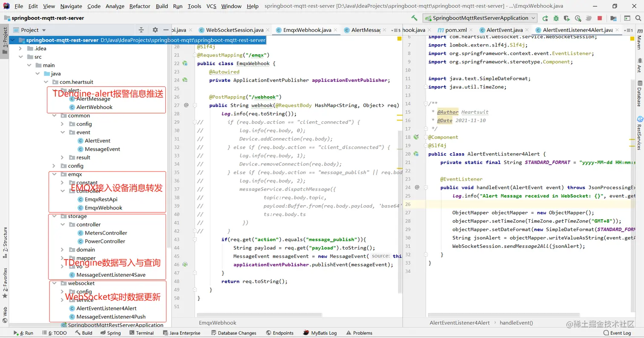Hide the Project tool window
The width and height of the screenshot is (644, 338).
coord(166,30)
